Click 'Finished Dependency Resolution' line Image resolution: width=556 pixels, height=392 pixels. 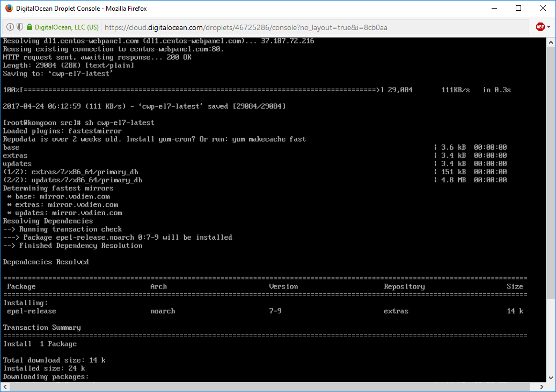coord(72,245)
